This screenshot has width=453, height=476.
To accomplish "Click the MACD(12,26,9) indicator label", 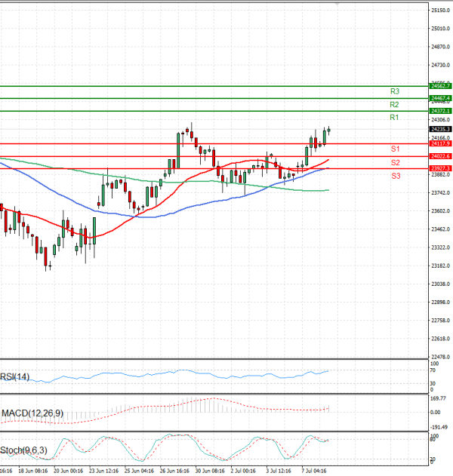I will pos(32,413).
